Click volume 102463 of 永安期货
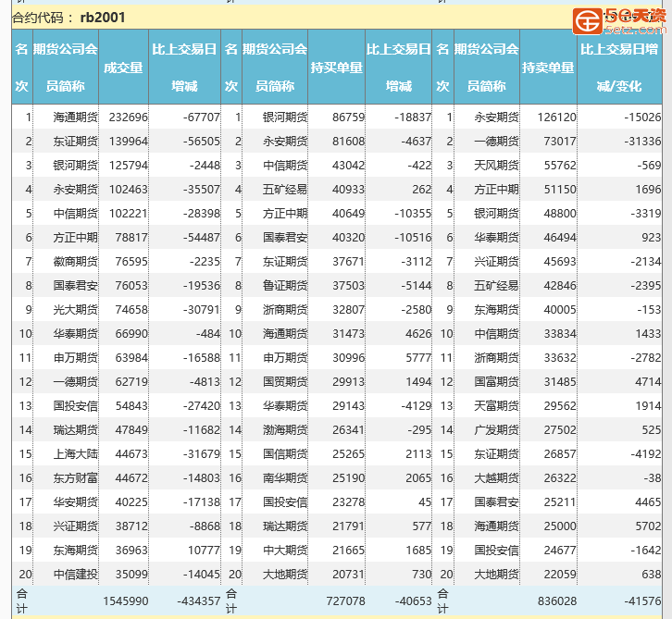672x619 pixels. 128,189
